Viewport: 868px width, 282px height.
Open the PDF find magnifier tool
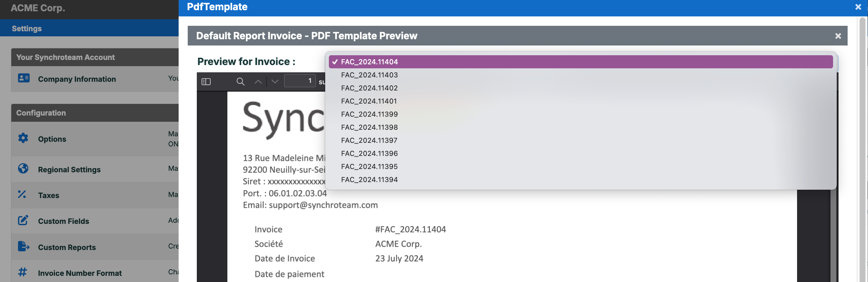coord(240,82)
